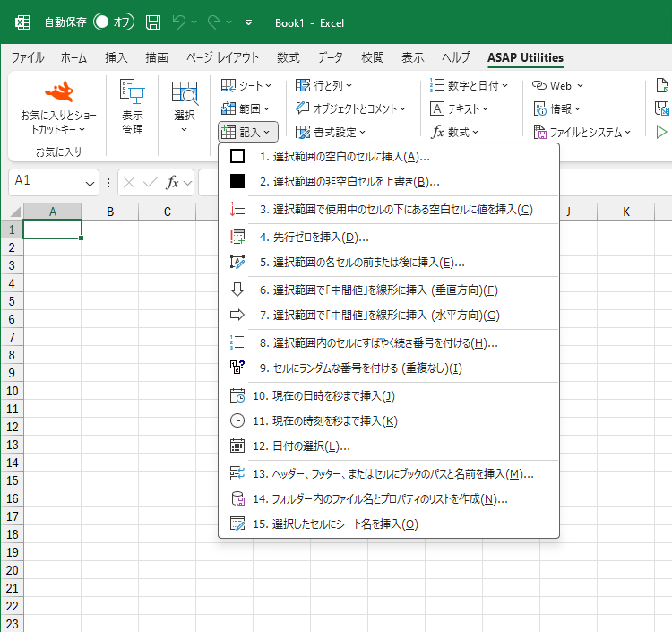The height and width of the screenshot is (632, 672).
Task: Switch to the ホーム tab
Action: tap(73, 57)
